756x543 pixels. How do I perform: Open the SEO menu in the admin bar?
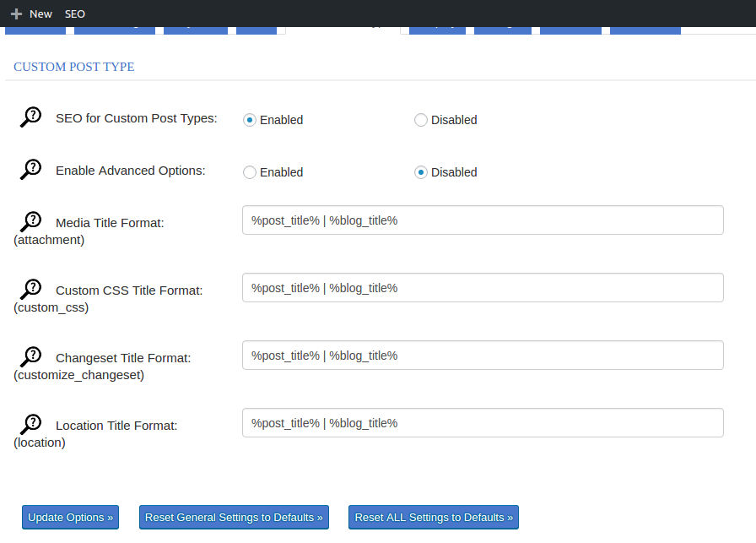[x=75, y=14]
